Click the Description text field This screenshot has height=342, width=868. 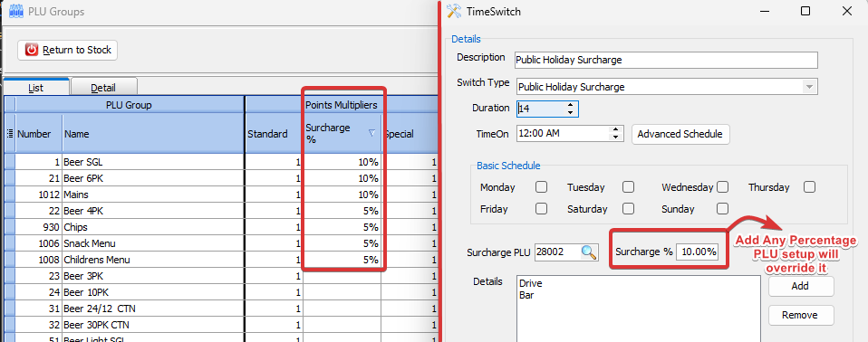tap(666, 60)
